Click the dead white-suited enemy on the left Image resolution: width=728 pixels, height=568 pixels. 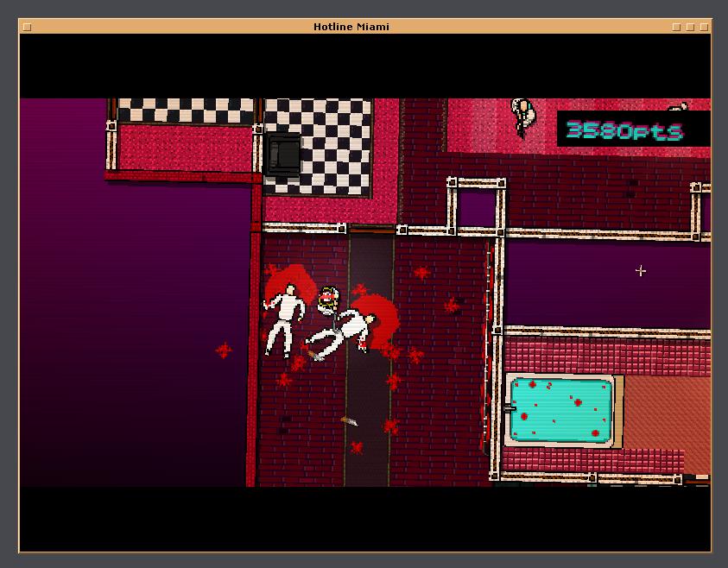tap(283, 320)
